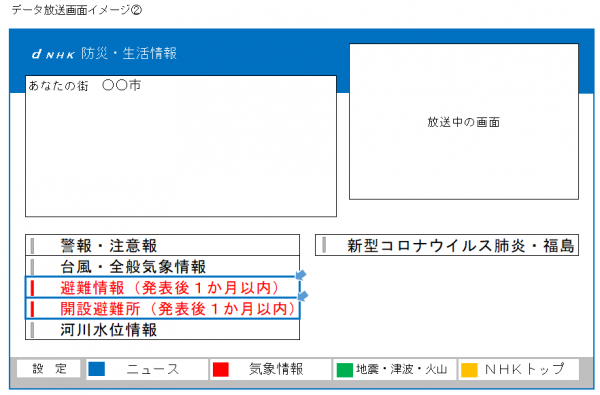The image size is (600, 395).
Task: Click the d NHK logo
Action: (53, 54)
